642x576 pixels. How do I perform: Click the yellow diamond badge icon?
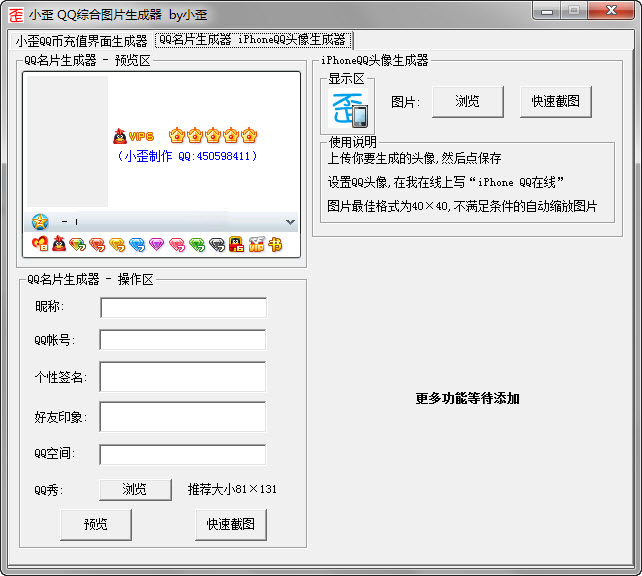(117, 245)
